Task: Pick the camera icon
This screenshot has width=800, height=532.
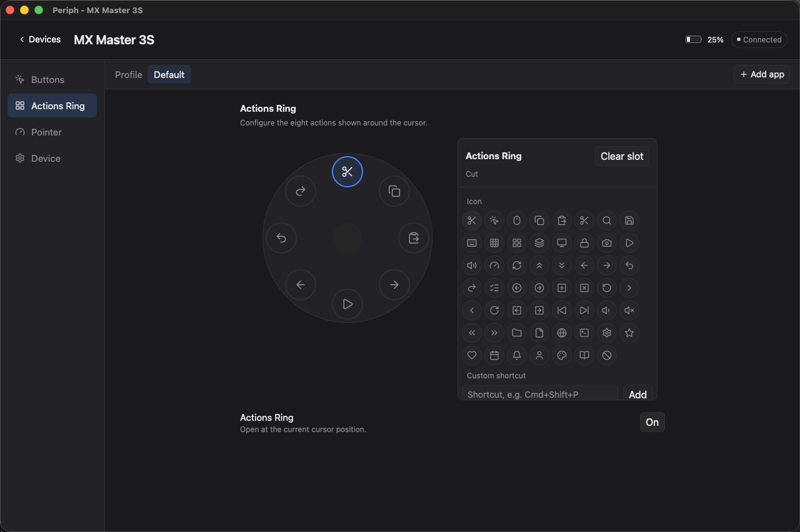Action: point(607,243)
